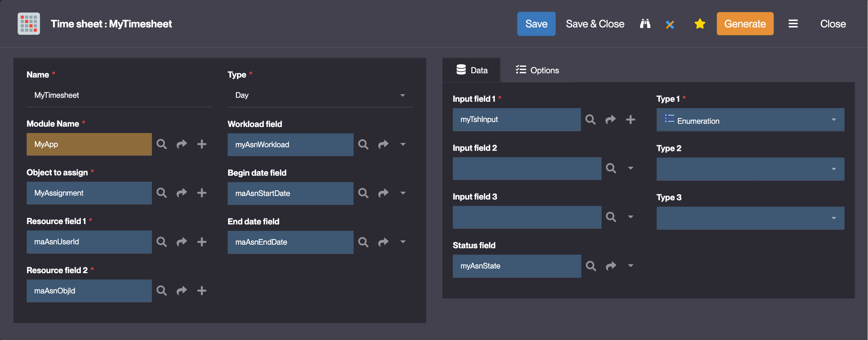The width and height of the screenshot is (868, 340).
Task: Mark this timesheet as a favorite
Action: 699,23
